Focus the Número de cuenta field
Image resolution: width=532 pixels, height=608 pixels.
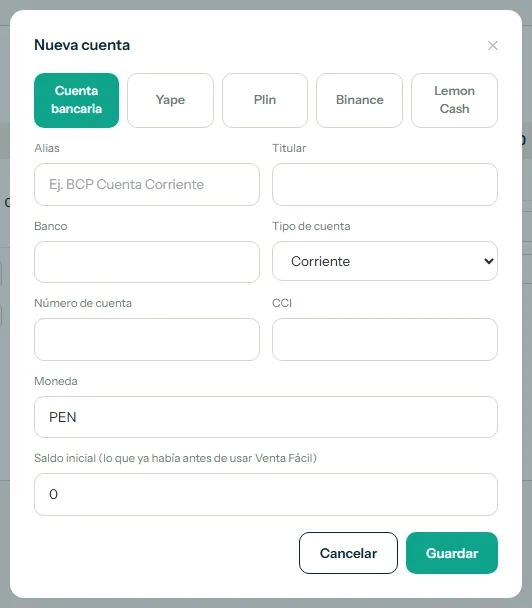147,339
